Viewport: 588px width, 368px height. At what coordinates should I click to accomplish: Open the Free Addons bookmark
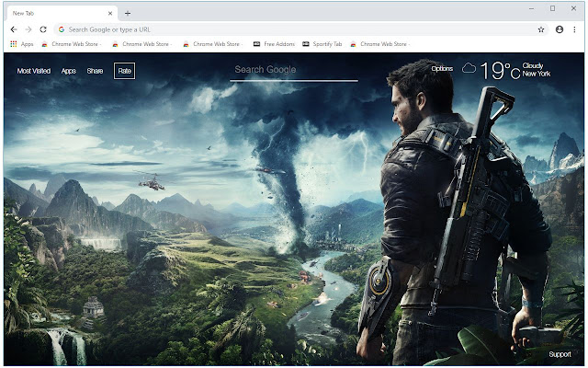pos(274,44)
